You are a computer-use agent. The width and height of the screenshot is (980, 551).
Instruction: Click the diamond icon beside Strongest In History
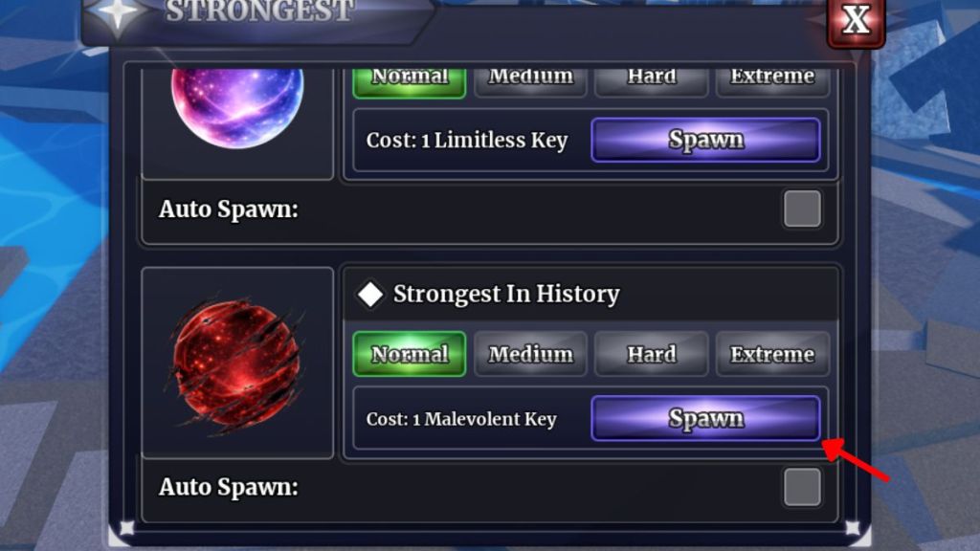tap(373, 294)
